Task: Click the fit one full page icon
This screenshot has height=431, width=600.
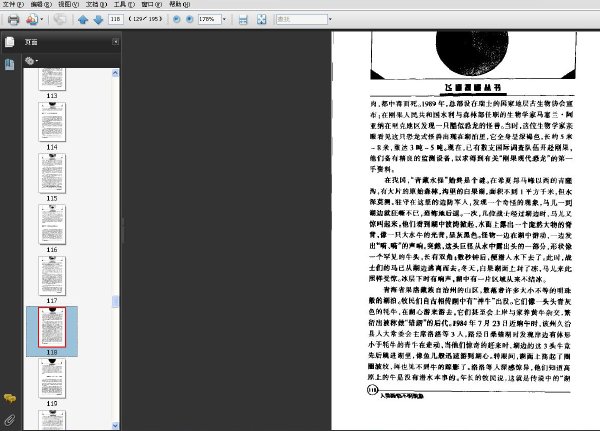Action: (261, 20)
